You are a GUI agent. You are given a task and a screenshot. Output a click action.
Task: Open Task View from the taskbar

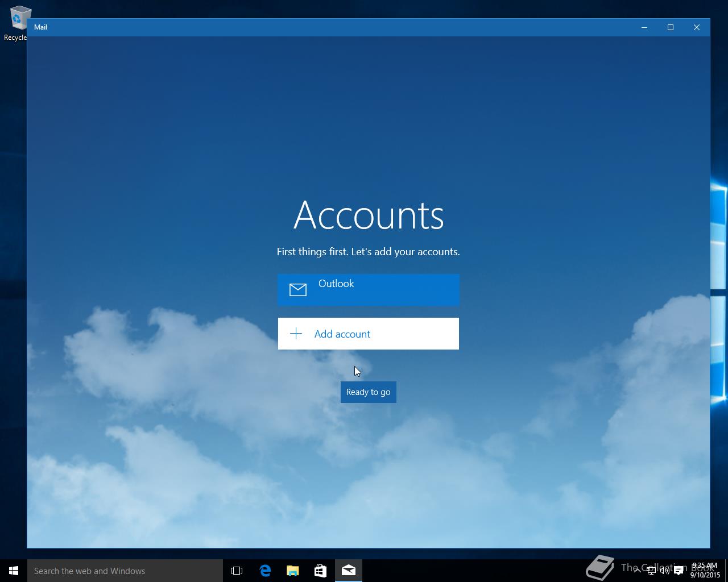tap(237, 571)
